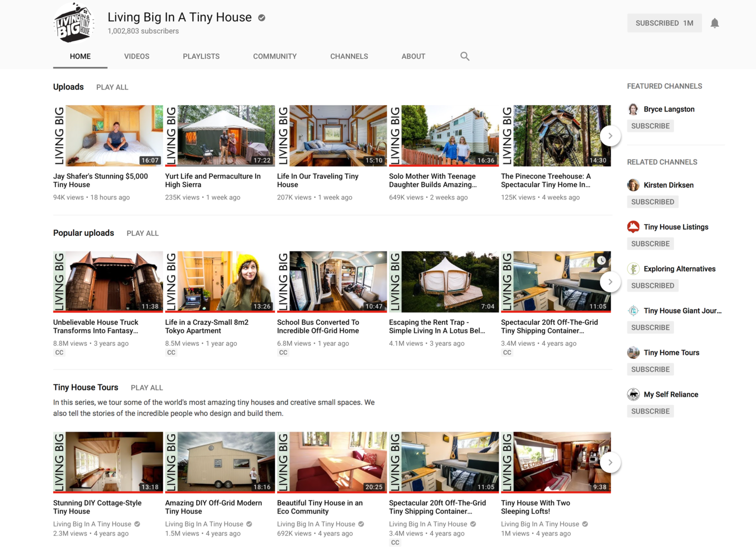Click the Living Big channel logo avatar
Viewport: 756px width, 556px height.
pyautogui.click(x=74, y=23)
